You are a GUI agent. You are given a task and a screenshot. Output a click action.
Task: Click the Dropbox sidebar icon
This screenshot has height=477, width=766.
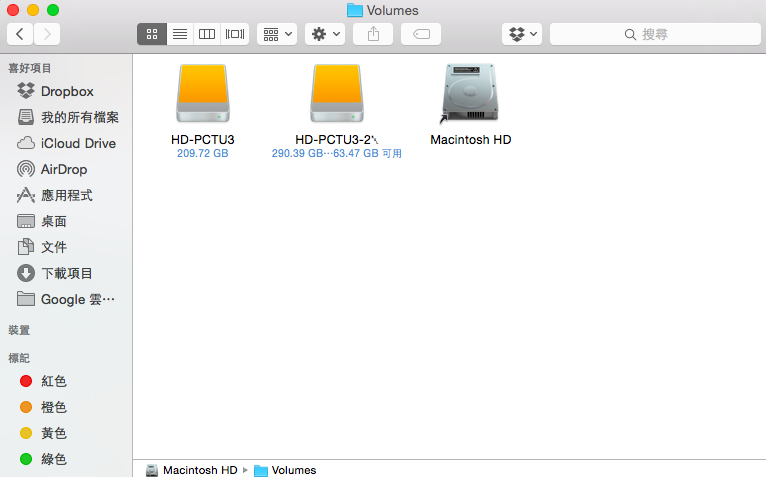tap(26, 91)
